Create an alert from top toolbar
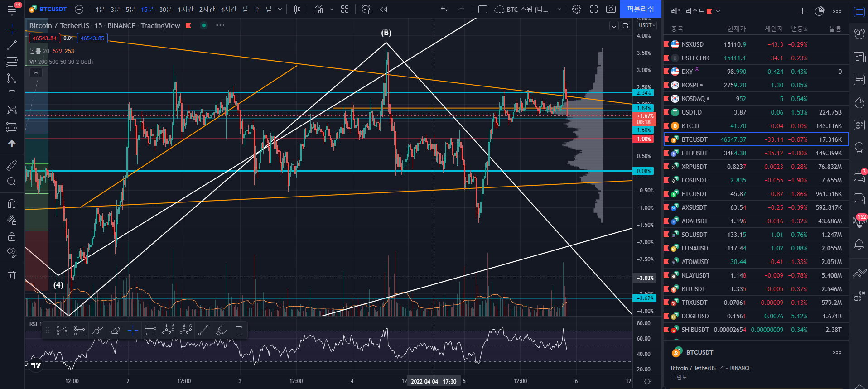 pos(366,9)
